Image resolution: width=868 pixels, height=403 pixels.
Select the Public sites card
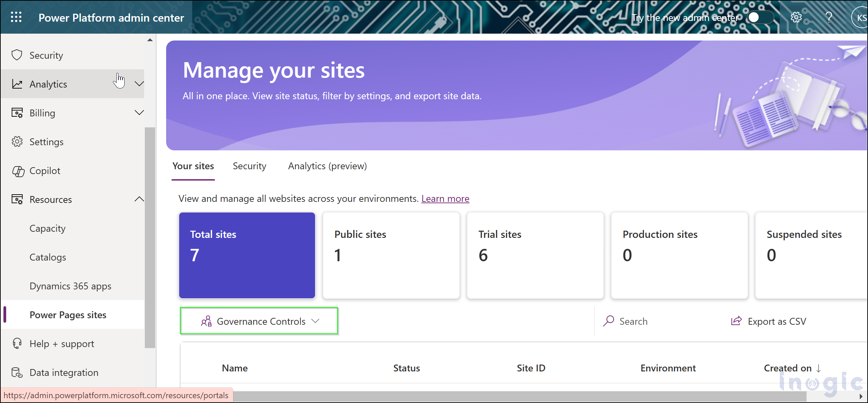click(x=391, y=255)
